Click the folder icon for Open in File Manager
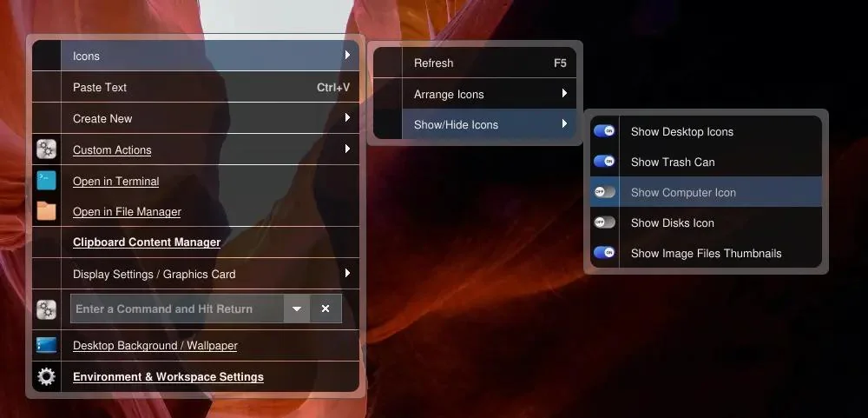This screenshot has height=418, width=868. tap(47, 211)
